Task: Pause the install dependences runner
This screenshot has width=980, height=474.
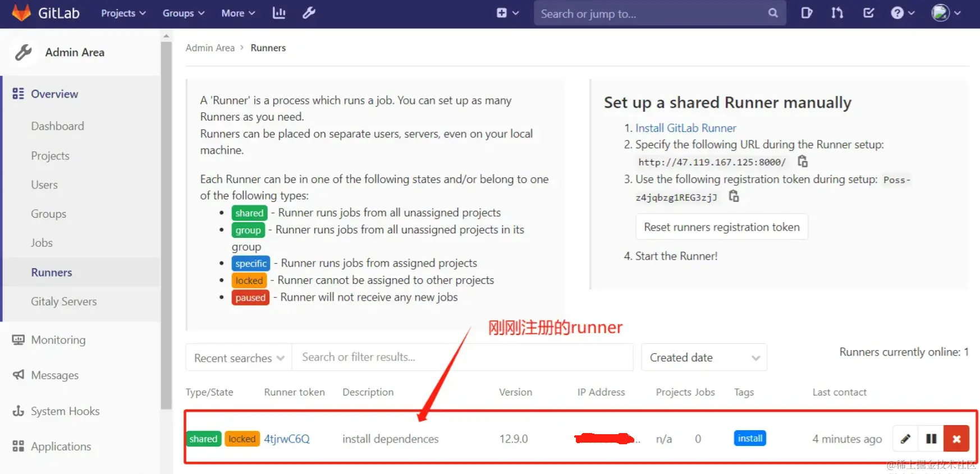Action: tap(931, 439)
